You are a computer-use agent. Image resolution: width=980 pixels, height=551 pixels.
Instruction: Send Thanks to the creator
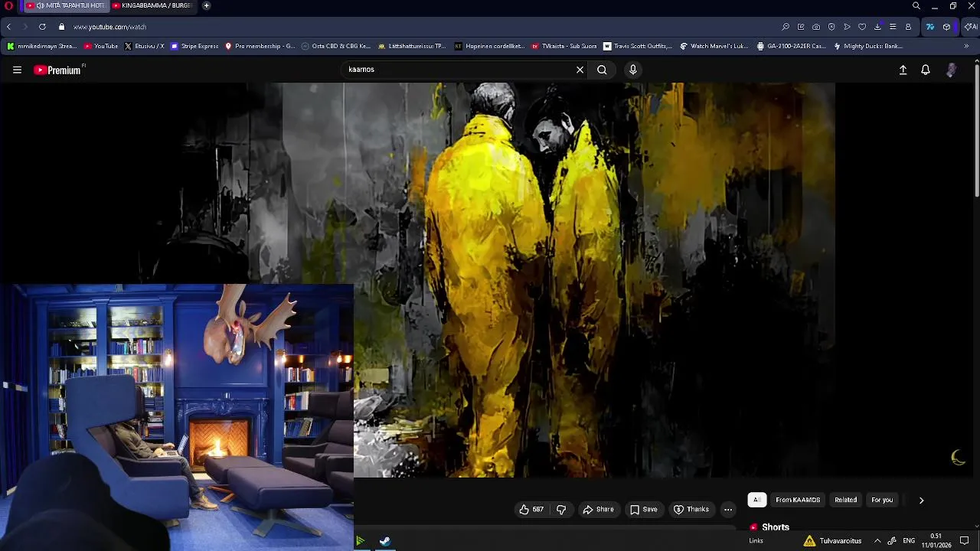(x=691, y=510)
